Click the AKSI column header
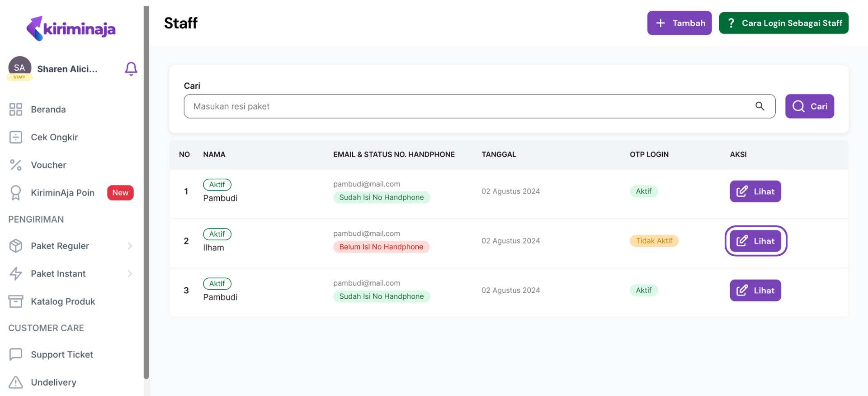Viewport: 868px width, 396px height. coord(738,154)
